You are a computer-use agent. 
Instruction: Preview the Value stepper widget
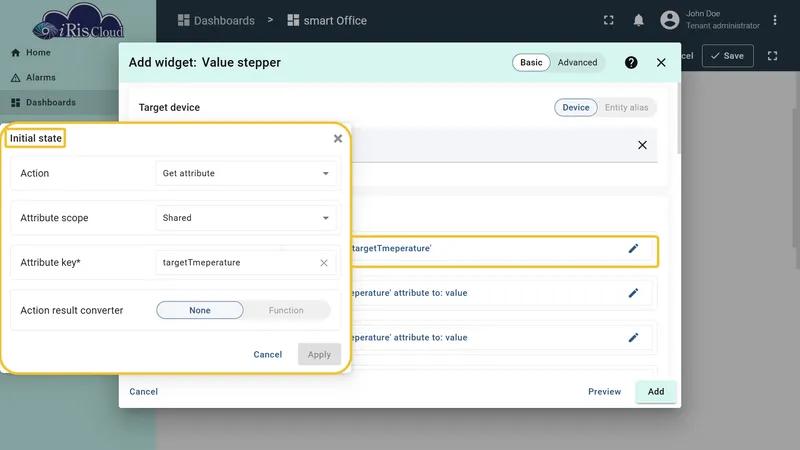pos(605,391)
